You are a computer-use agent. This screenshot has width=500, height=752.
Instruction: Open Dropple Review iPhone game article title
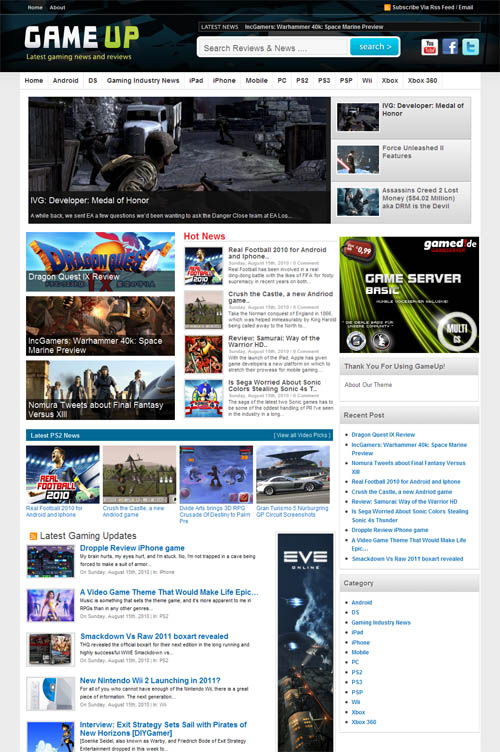132,548
